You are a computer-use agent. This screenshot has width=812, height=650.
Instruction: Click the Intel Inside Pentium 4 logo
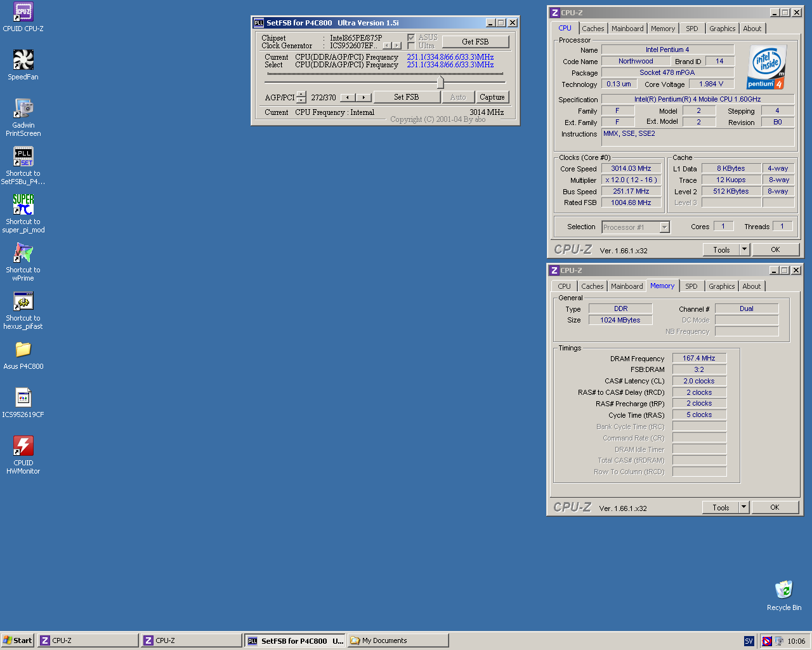[766, 67]
